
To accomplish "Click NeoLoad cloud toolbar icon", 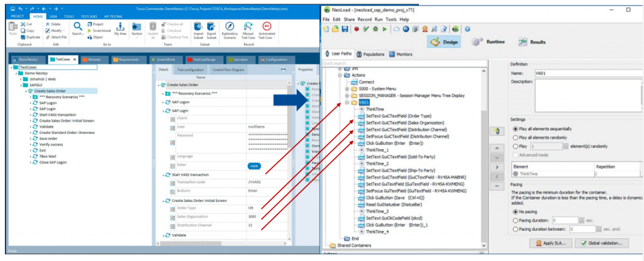I will point(396,29).
